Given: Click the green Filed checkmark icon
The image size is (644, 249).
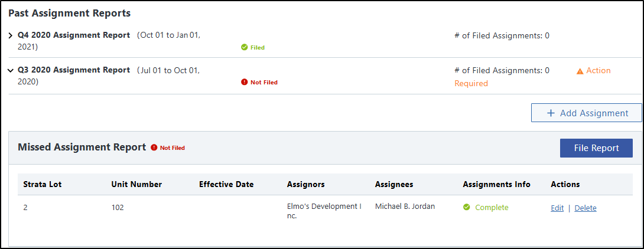Looking at the screenshot, I should pyautogui.click(x=244, y=47).
